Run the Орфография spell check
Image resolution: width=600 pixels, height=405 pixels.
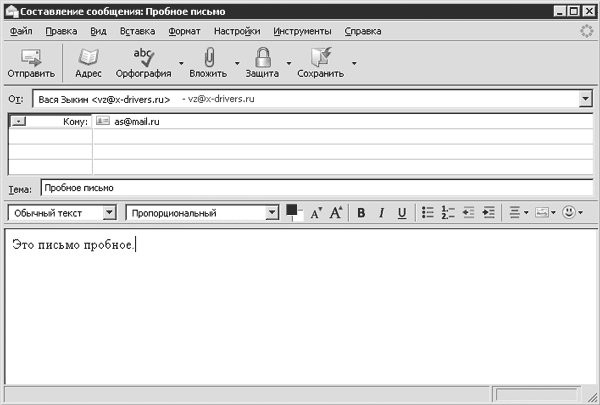(x=143, y=63)
